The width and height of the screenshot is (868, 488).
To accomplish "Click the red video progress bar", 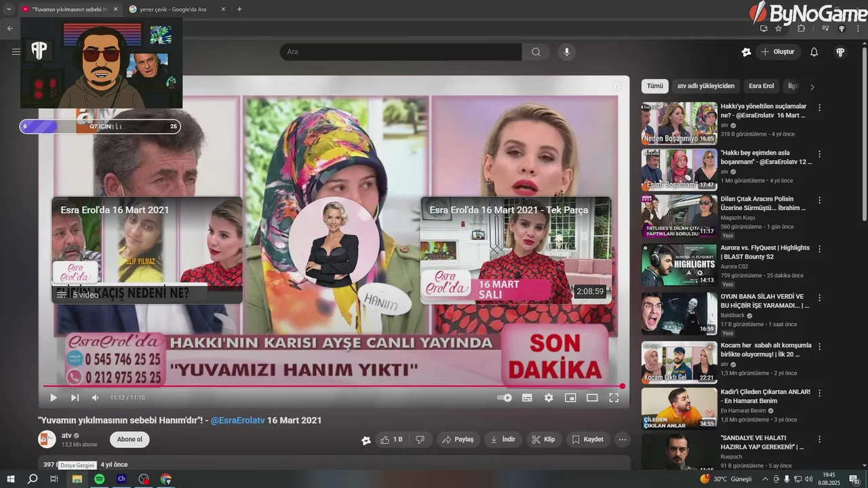I will click(x=333, y=386).
